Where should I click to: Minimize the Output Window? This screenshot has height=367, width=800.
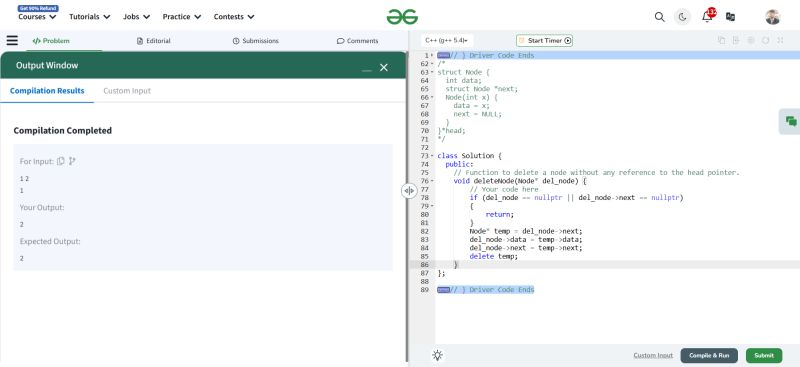tap(366, 69)
